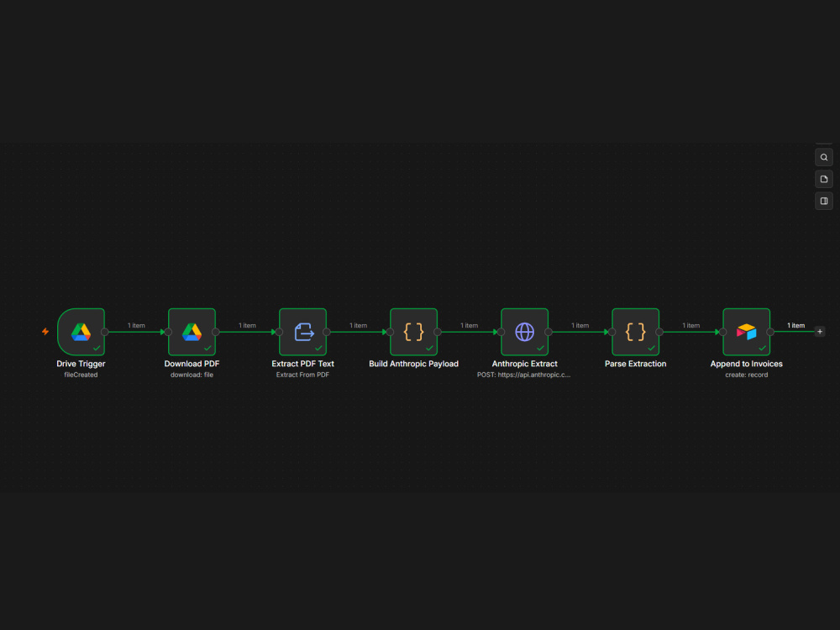Image resolution: width=840 pixels, height=630 pixels.
Task: Select the Drive Trigger node icon
Action: 81,332
